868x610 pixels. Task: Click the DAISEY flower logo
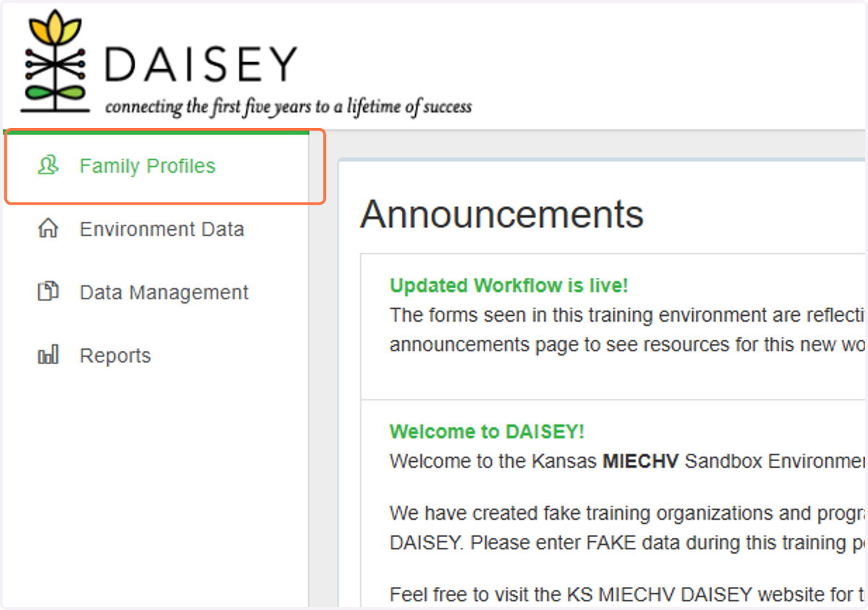coord(54,61)
